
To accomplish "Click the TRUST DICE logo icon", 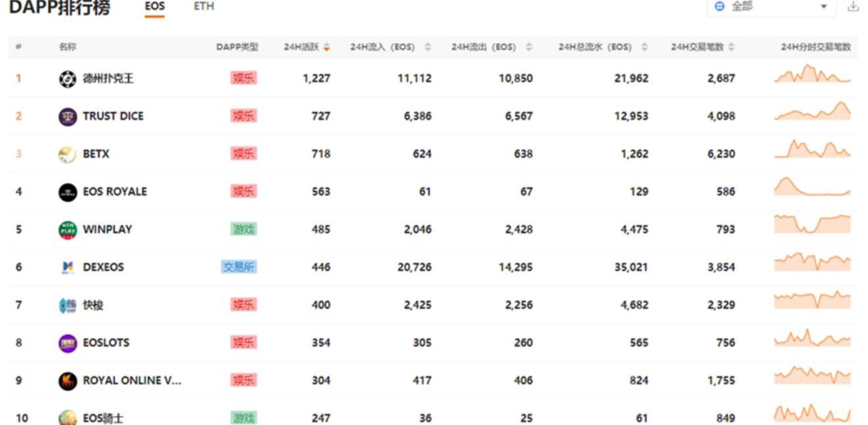I will tap(67, 116).
